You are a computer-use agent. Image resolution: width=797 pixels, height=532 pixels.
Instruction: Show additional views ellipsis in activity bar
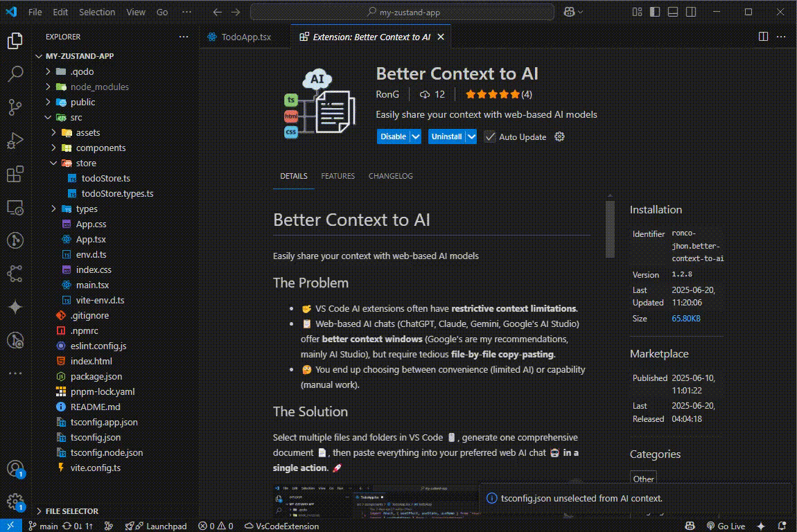coord(15,373)
